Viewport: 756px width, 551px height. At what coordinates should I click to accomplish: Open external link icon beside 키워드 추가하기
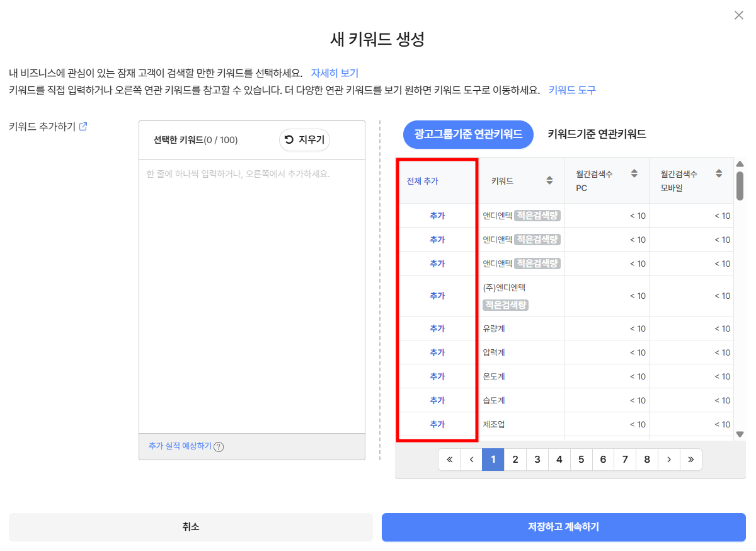[x=83, y=126]
